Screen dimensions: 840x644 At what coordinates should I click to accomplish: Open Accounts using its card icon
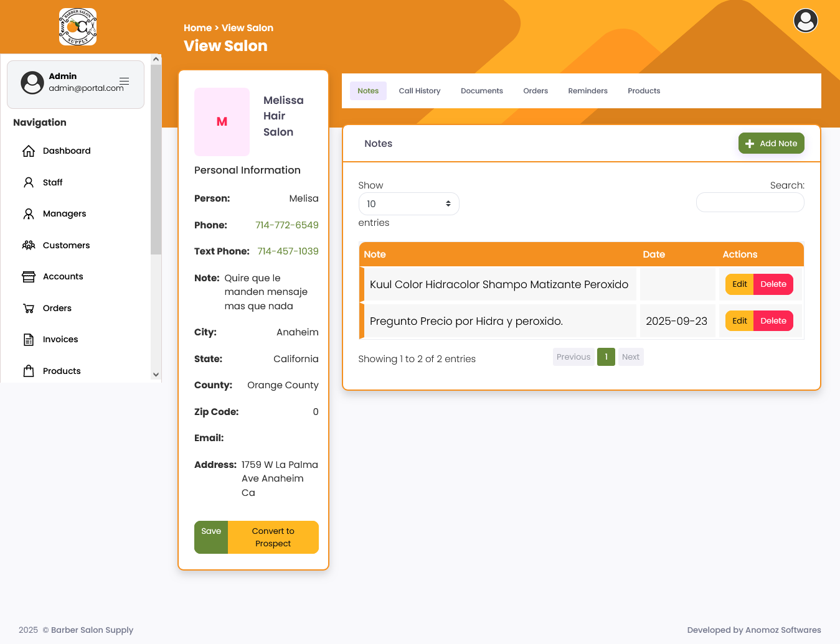tap(29, 276)
